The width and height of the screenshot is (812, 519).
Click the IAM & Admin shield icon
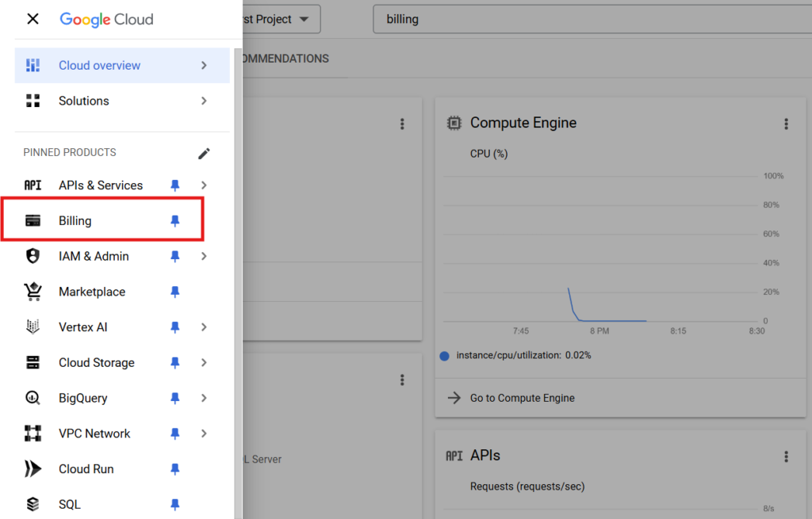pyautogui.click(x=33, y=256)
